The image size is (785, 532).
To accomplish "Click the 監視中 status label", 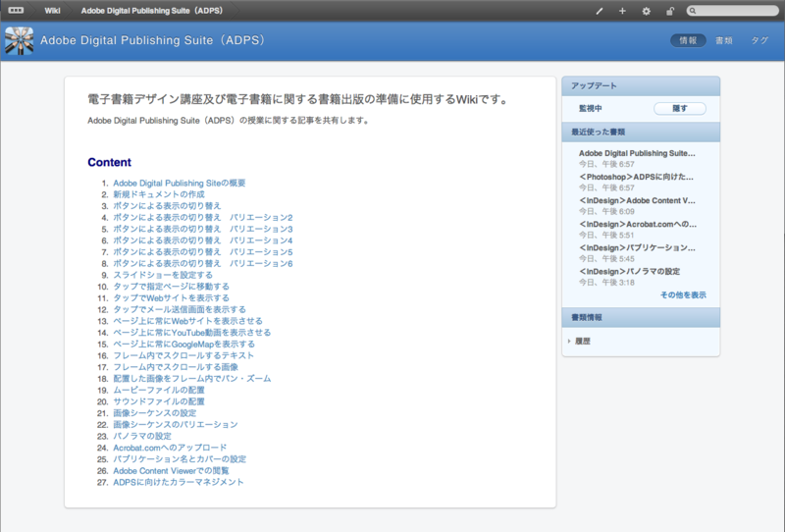I will [591, 108].
